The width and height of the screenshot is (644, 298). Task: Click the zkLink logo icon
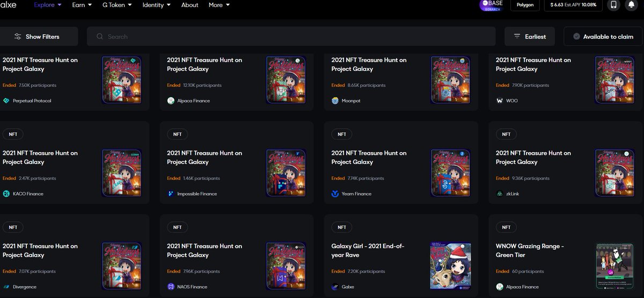(500, 193)
